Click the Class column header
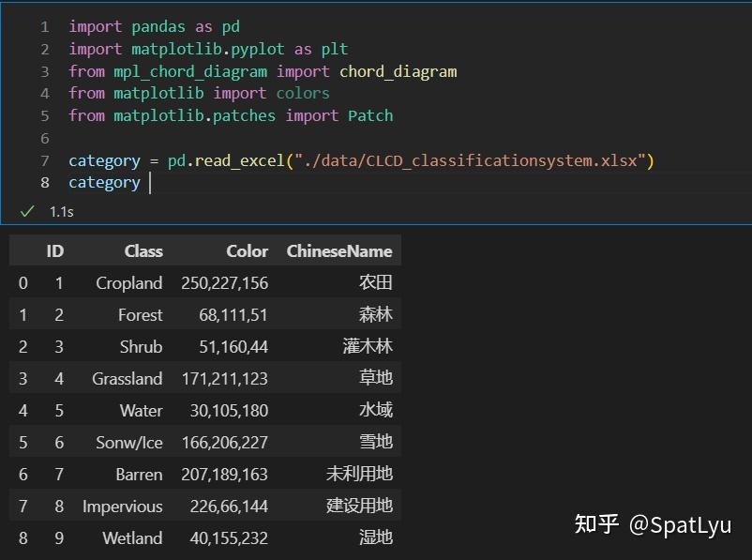 (143, 251)
